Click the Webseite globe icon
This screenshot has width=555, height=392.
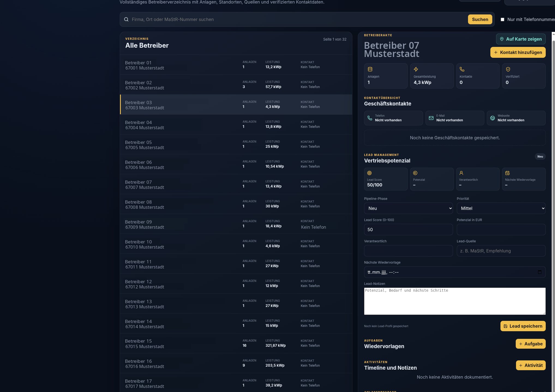click(x=493, y=118)
